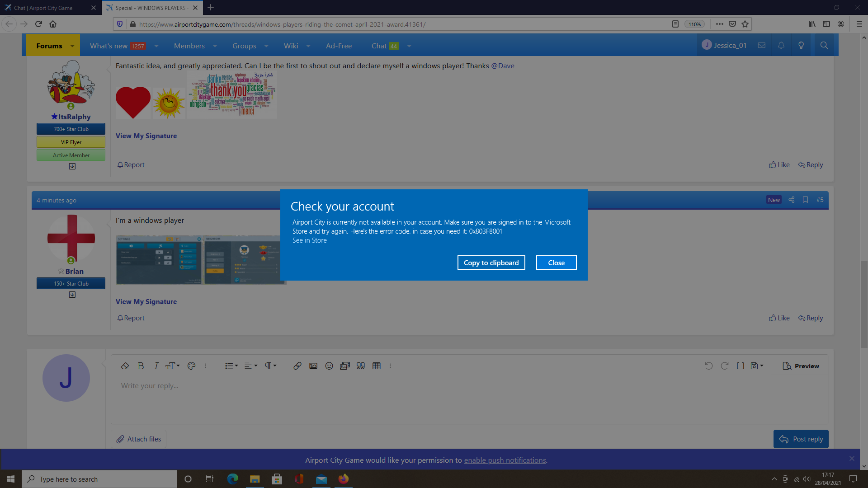Screen dimensions: 868x488
Task: Expand Brian's user info arrow
Action: click(x=72, y=295)
